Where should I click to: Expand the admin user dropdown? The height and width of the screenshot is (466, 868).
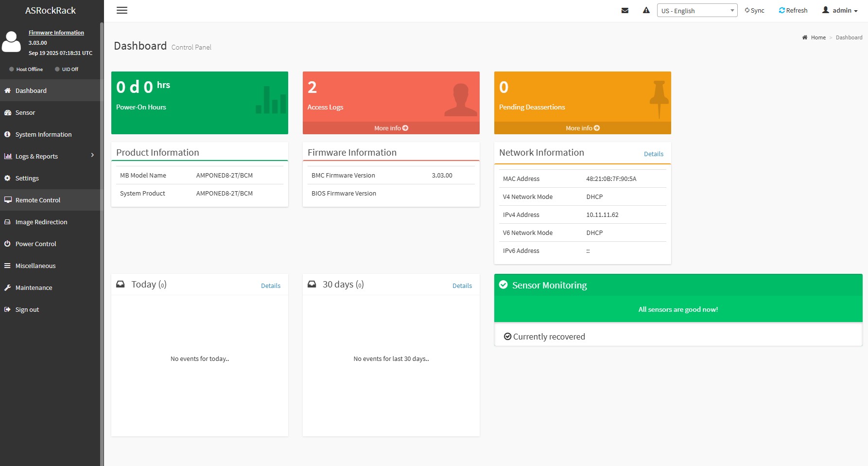click(840, 10)
